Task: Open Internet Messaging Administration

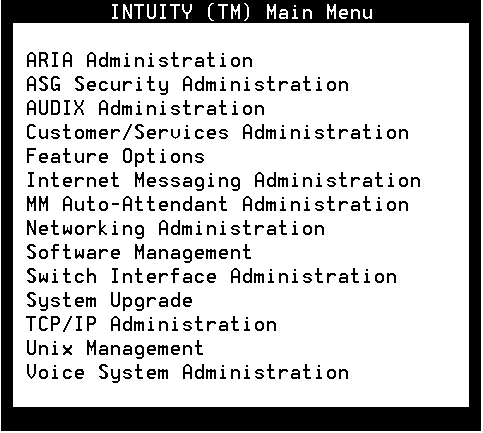Action: (x=223, y=181)
